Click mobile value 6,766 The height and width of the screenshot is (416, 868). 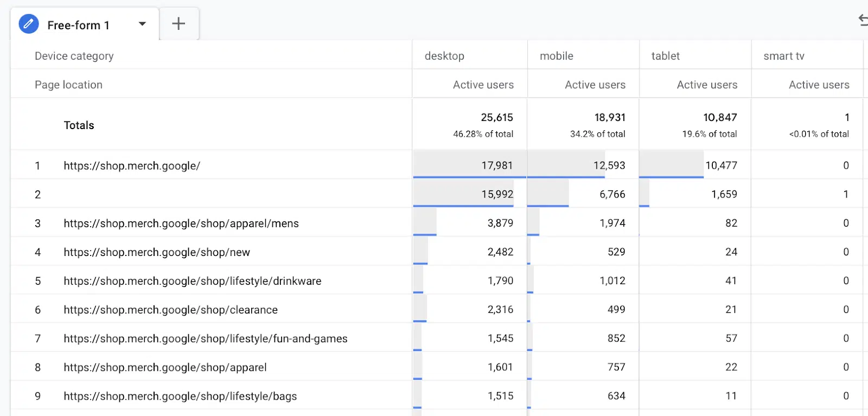pyautogui.click(x=612, y=194)
